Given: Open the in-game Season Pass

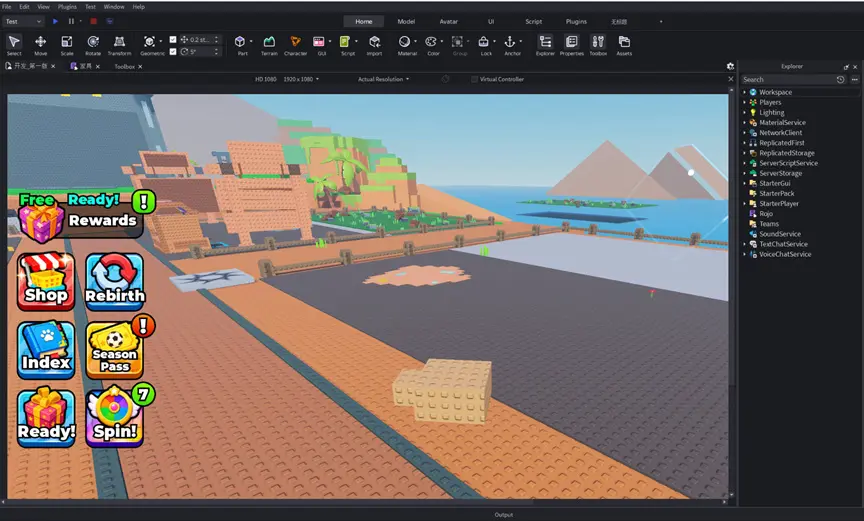Looking at the screenshot, I should coord(115,349).
